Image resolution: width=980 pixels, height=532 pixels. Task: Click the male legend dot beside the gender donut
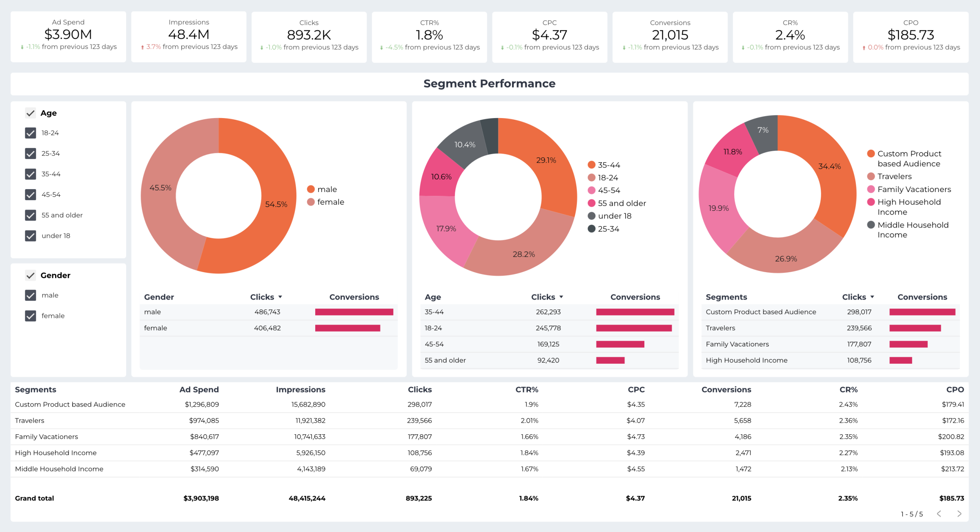311,189
